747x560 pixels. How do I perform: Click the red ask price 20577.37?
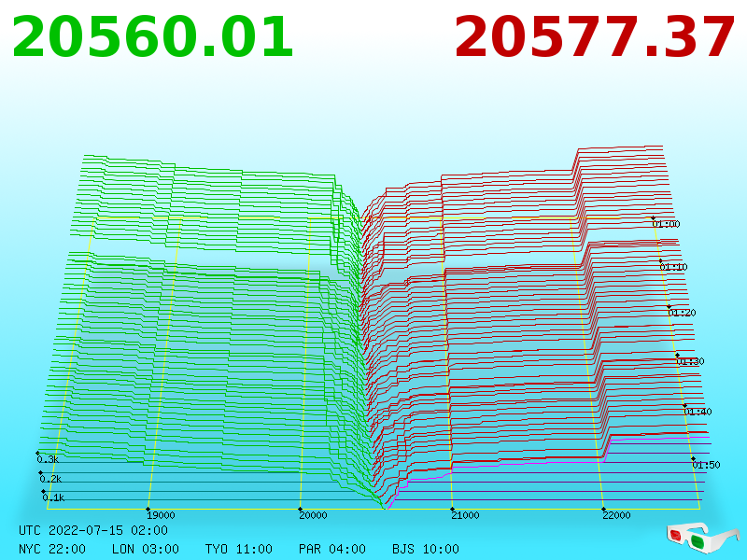click(595, 37)
